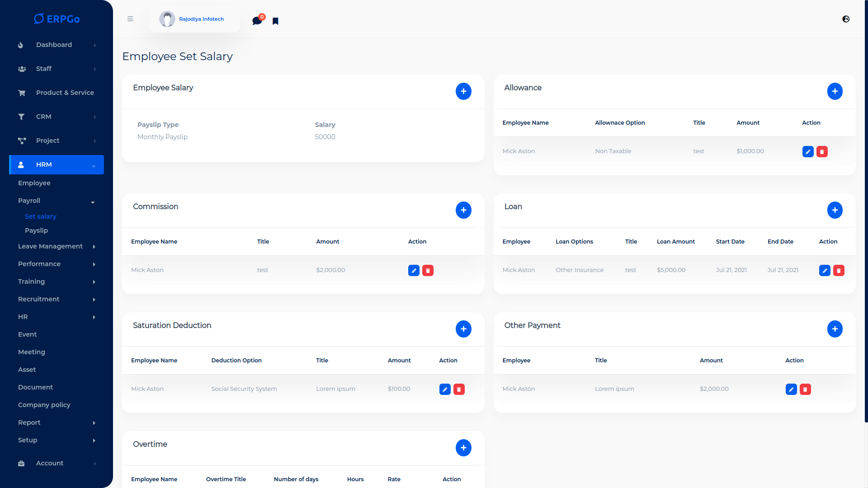Image resolution: width=868 pixels, height=488 pixels.
Task: Toggle the sidebar hamburger menu
Action: [130, 19]
